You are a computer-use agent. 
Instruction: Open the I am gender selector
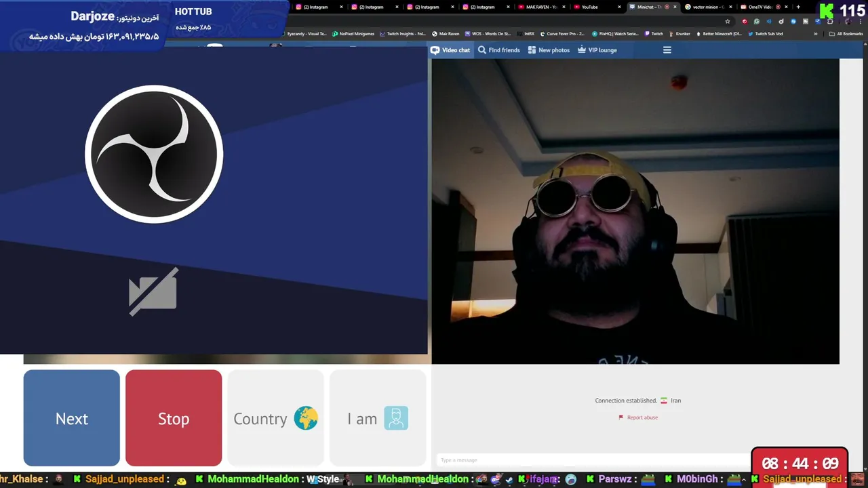tap(378, 418)
